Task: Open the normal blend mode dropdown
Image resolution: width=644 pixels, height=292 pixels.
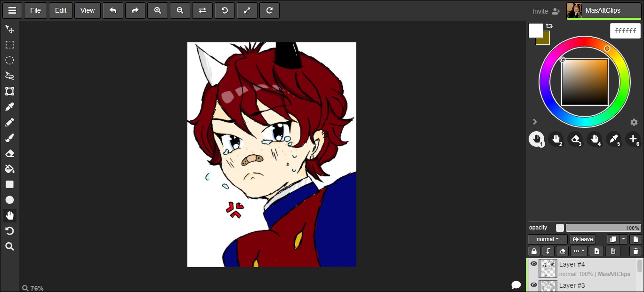Action: tap(547, 239)
